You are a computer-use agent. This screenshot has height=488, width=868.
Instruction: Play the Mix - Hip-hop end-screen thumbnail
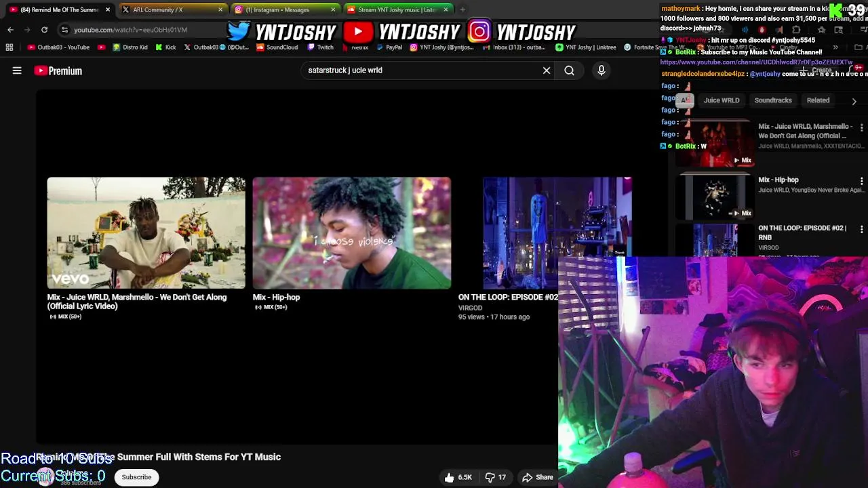351,233
